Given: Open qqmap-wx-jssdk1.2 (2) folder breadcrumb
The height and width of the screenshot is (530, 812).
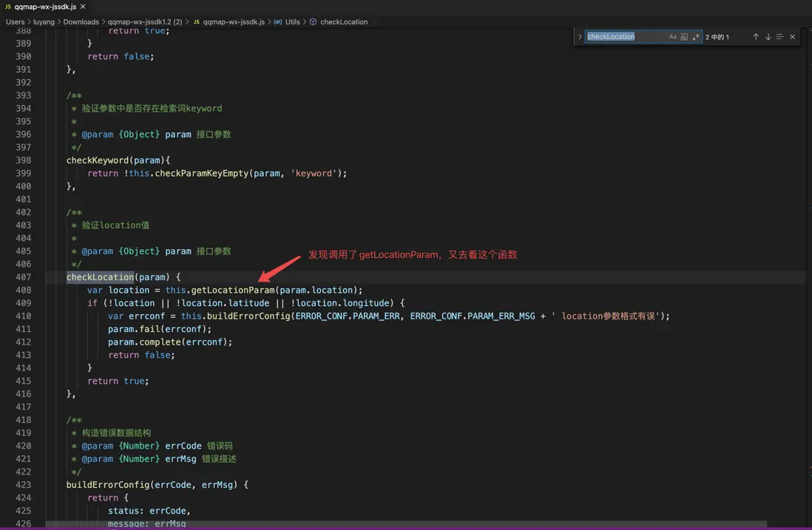Looking at the screenshot, I should click(145, 22).
